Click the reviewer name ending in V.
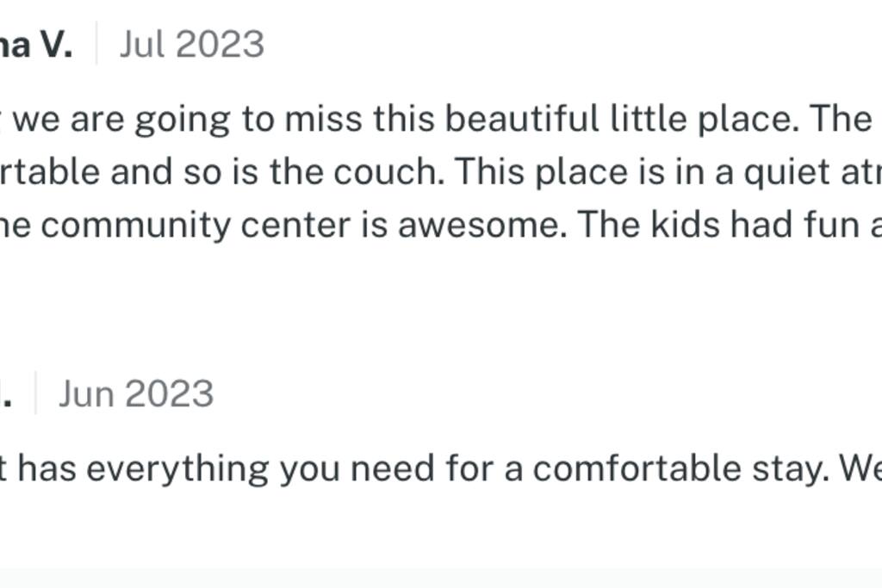The width and height of the screenshot is (882, 588). point(36,45)
